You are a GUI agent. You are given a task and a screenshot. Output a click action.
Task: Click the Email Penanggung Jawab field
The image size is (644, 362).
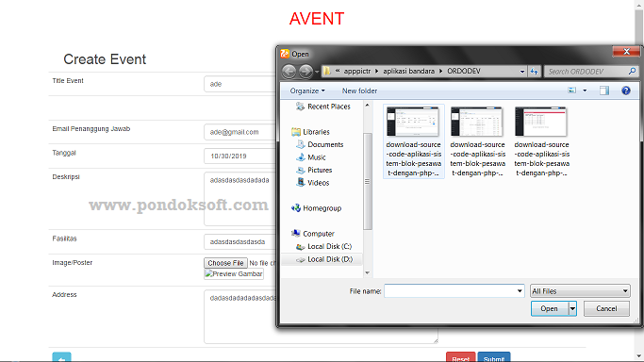[x=240, y=132]
